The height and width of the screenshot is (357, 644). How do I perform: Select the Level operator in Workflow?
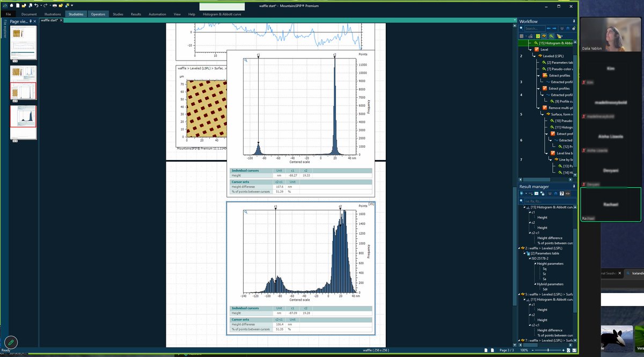544,49
